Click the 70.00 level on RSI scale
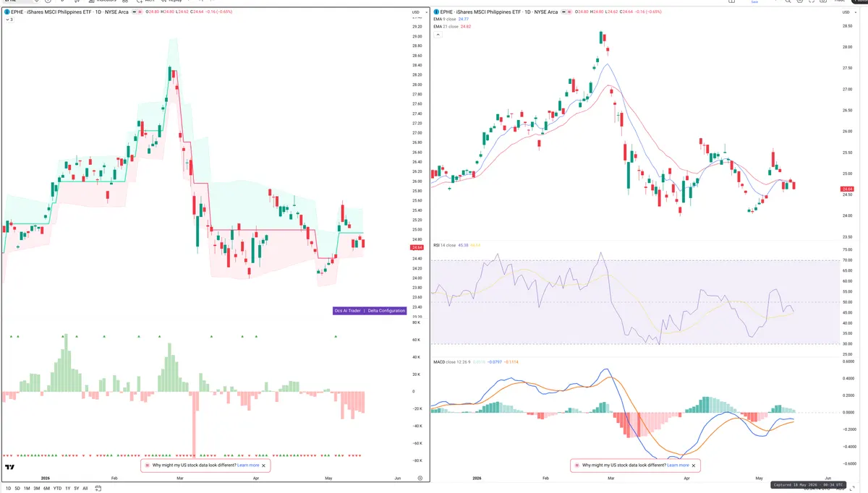This screenshot has width=868, height=493. pos(847,260)
